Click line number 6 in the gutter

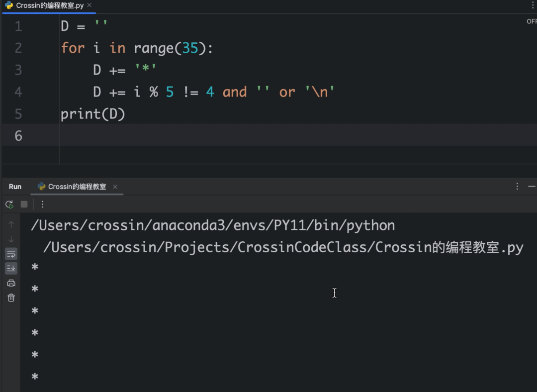(x=18, y=136)
